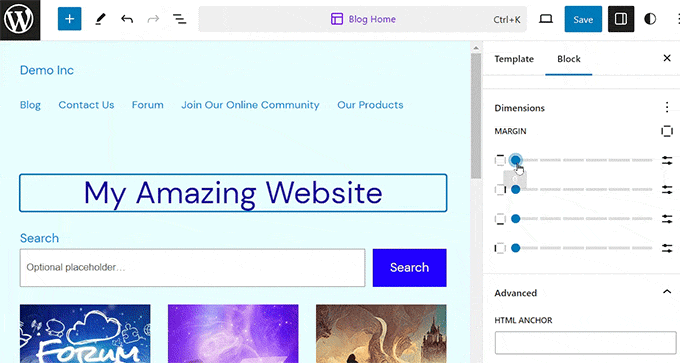The image size is (680, 363).
Task: Undo the last change
Action: 127,19
